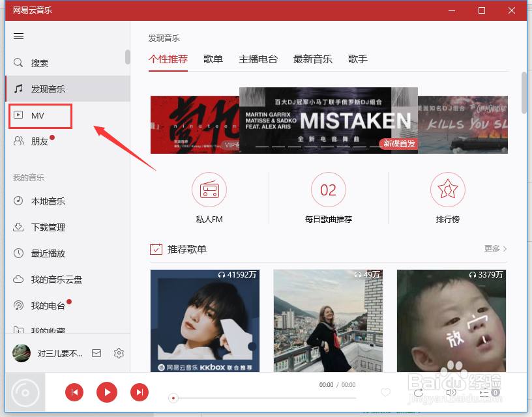Click the main content vertical scrollbar
The height and width of the screenshot is (417, 532).
[x=524, y=93]
